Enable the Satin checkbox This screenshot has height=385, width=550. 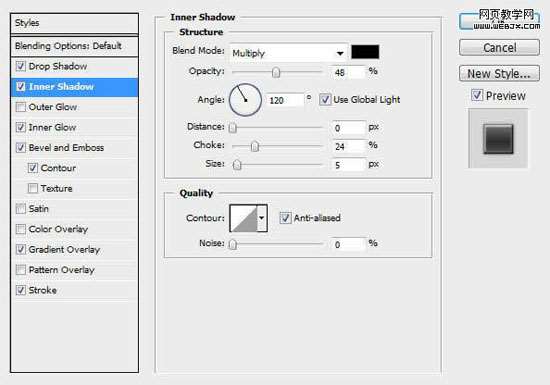(21, 208)
